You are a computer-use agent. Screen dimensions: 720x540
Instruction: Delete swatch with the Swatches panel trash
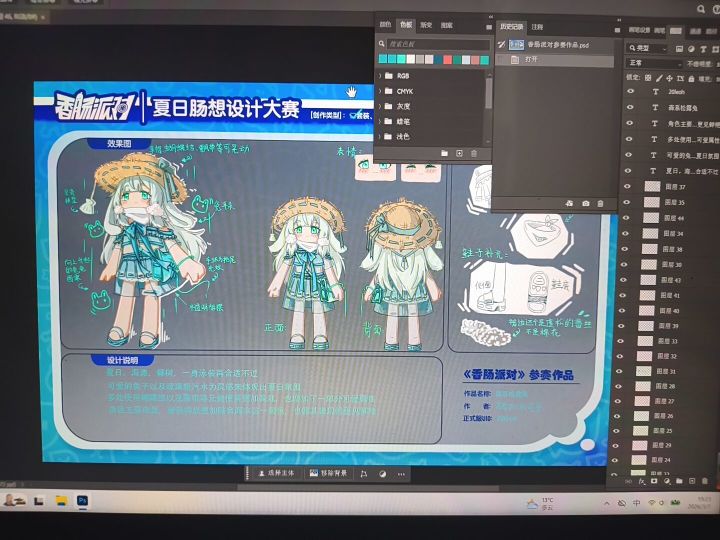[x=474, y=153]
